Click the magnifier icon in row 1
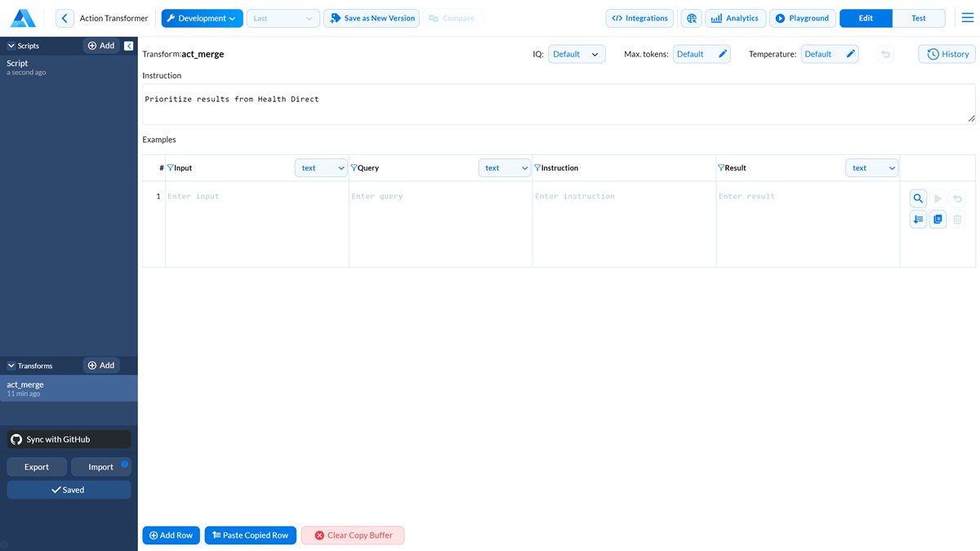 (918, 198)
